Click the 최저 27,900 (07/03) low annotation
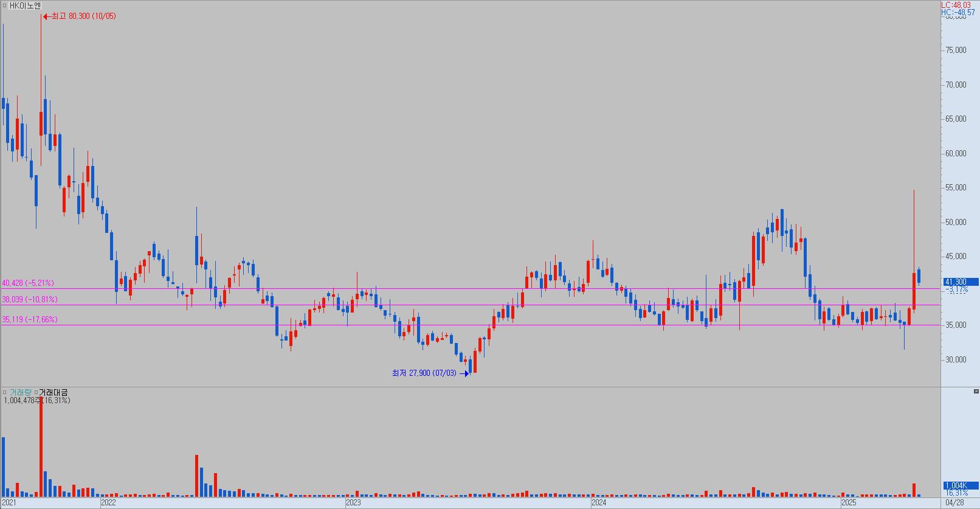The width and height of the screenshot is (980, 509). coord(430,373)
